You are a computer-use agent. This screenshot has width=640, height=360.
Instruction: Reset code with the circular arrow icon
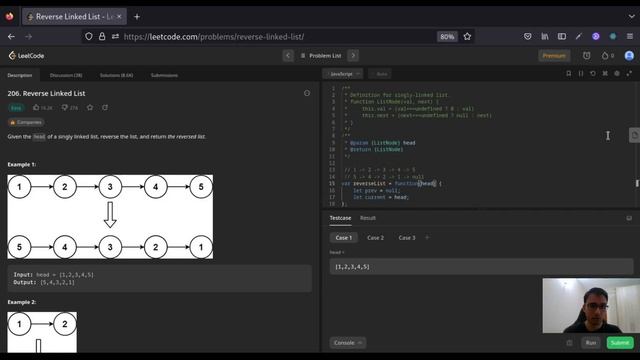click(x=593, y=73)
